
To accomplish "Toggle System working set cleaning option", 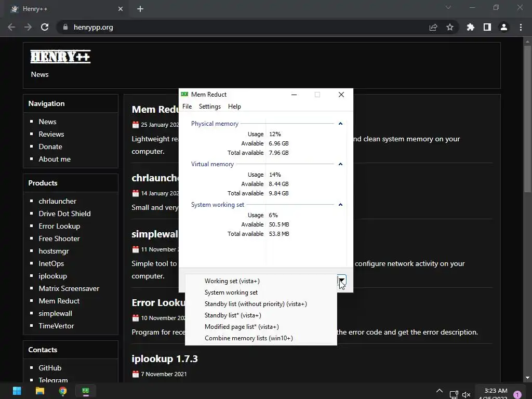I will [261, 292].
